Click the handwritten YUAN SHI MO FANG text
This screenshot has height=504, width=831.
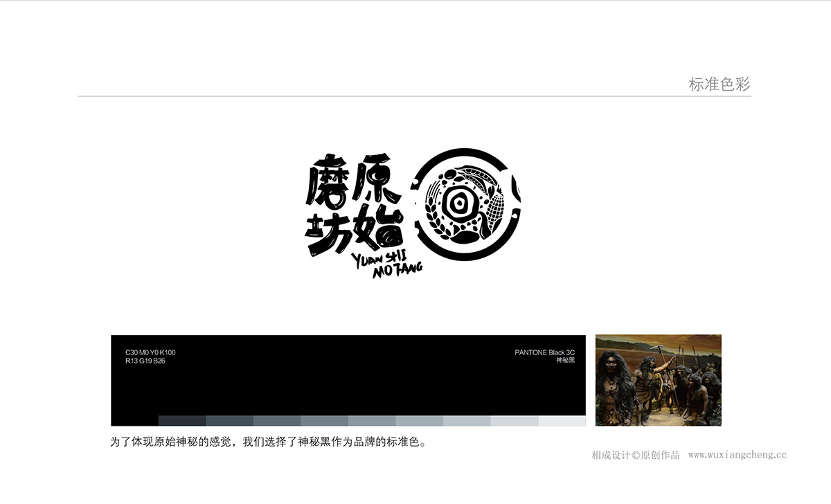pos(388,266)
